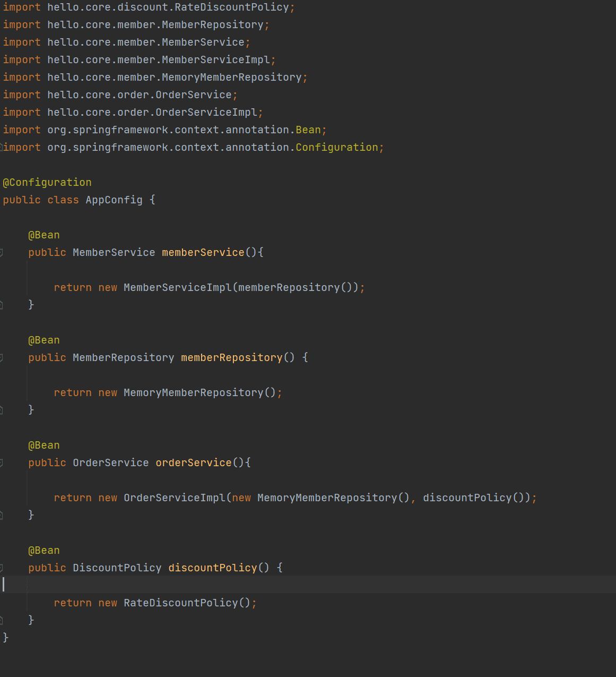Click MemberService return type of memberService method
The image size is (616, 677).
(x=114, y=253)
